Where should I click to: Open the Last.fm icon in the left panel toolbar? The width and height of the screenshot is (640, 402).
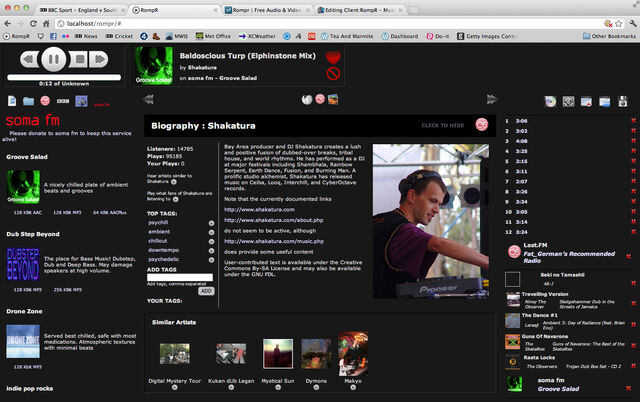45,101
